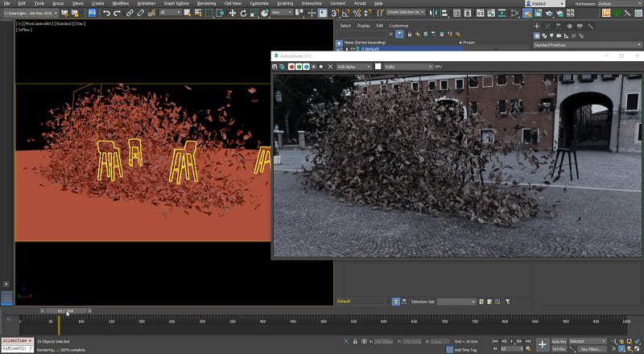Click the time slider frame handle

(66, 311)
